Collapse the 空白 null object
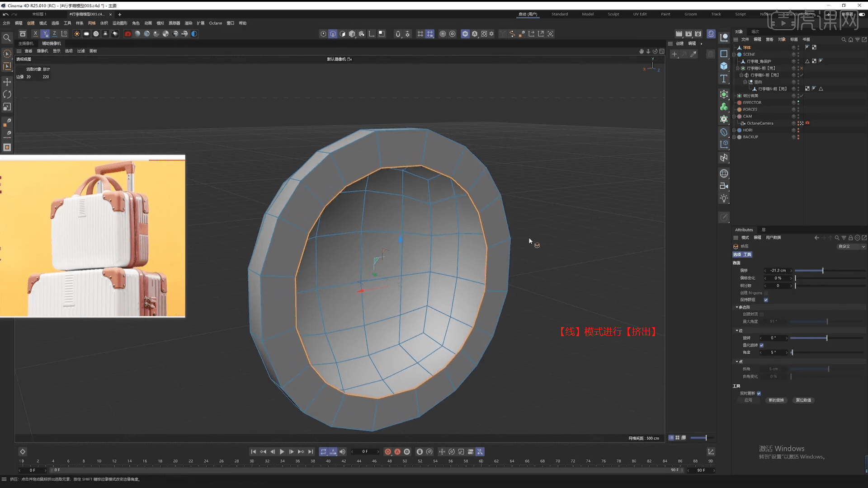 pos(745,82)
